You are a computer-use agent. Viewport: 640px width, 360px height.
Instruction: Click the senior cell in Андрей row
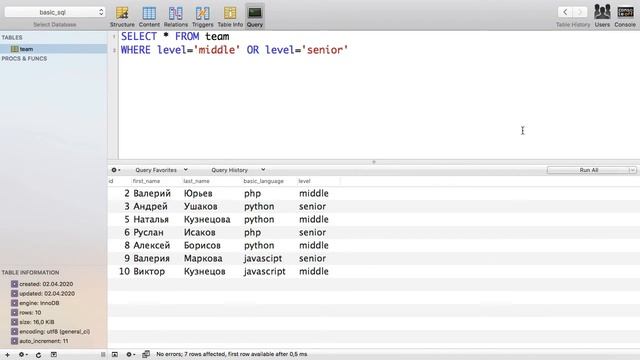(312, 207)
